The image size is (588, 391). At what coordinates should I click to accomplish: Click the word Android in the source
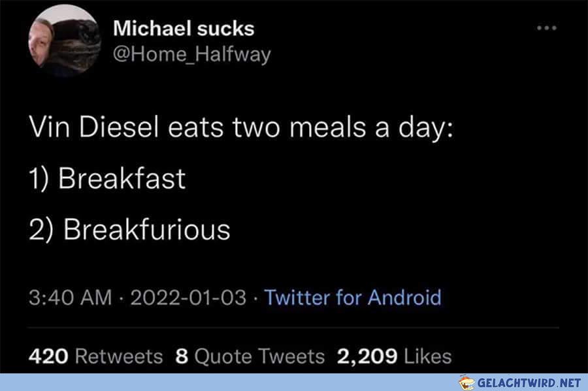point(404,298)
